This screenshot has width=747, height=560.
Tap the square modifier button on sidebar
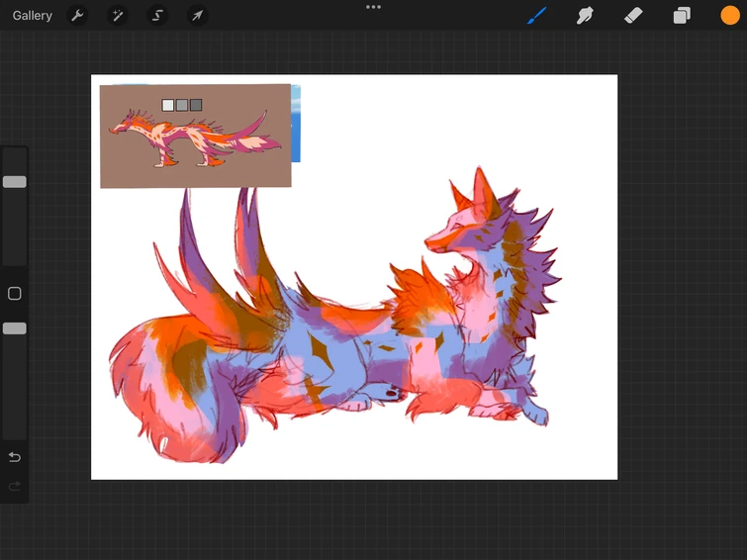point(15,294)
